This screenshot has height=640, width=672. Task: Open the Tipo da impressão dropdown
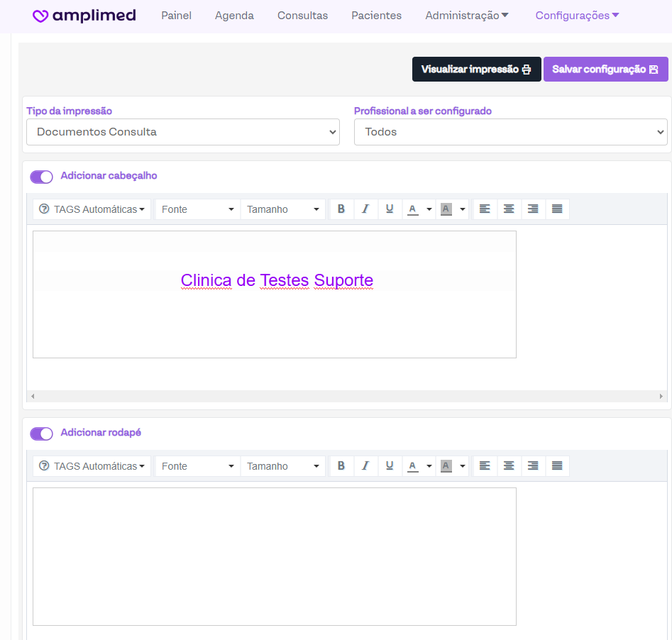point(183,132)
